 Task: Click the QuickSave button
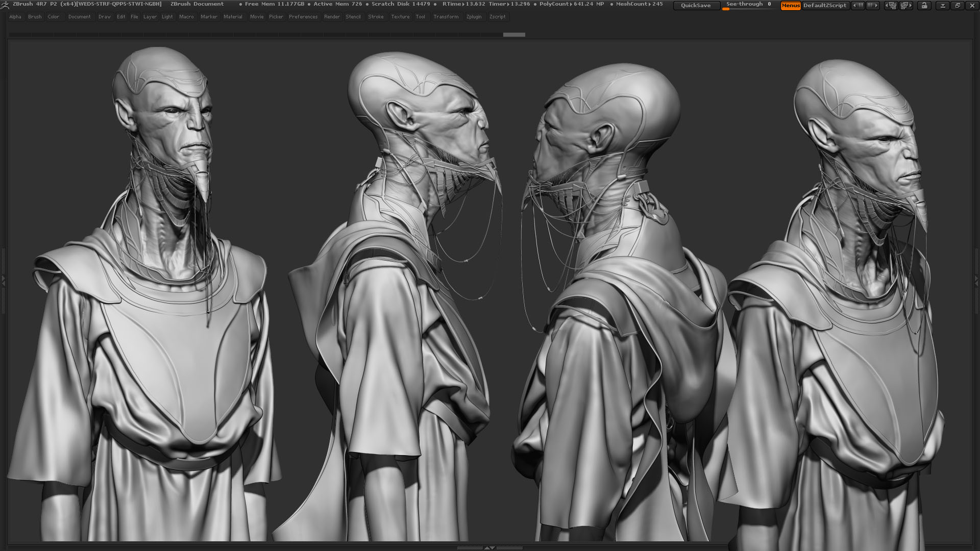(696, 6)
